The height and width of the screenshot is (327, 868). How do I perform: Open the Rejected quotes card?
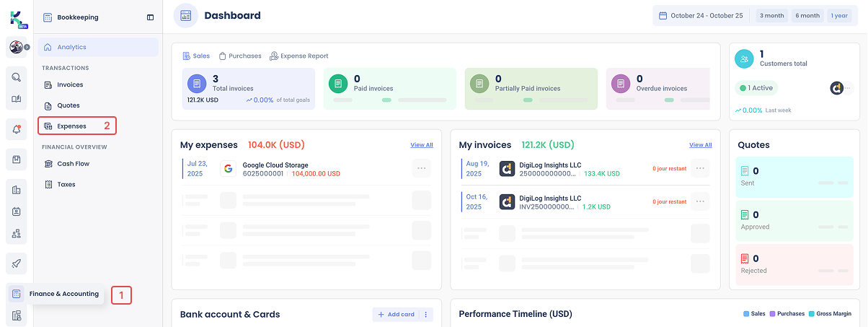tap(794, 264)
